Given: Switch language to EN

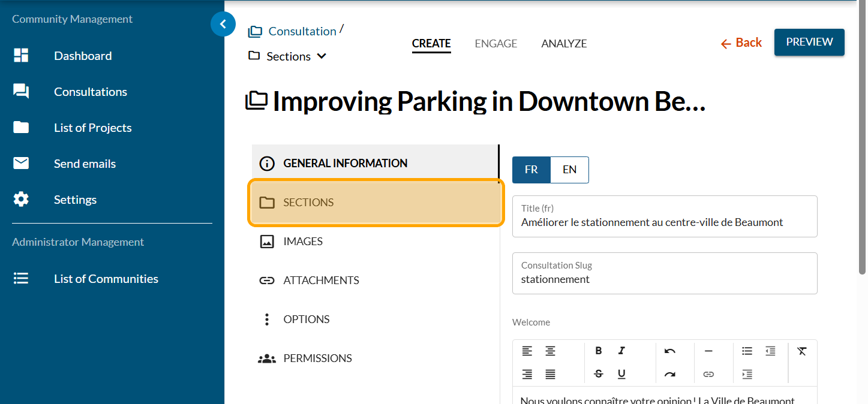Looking at the screenshot, I should (x=569, y=170).
